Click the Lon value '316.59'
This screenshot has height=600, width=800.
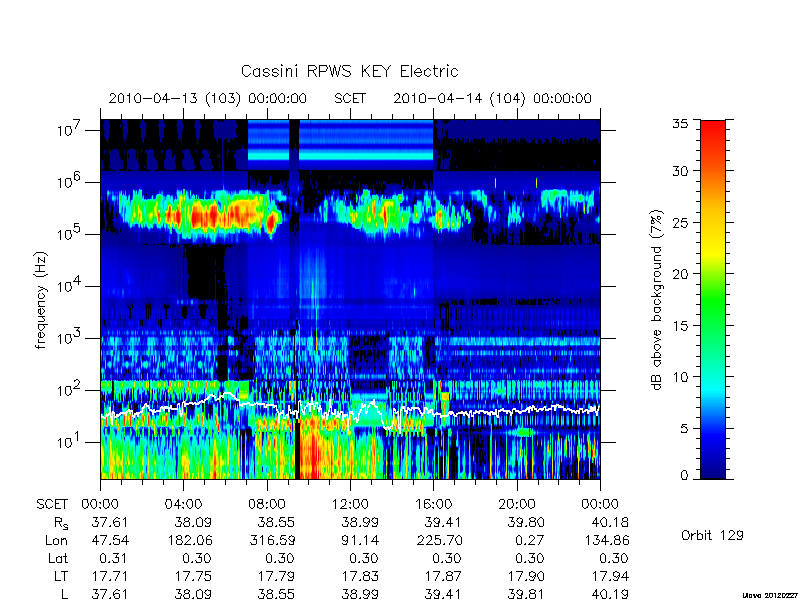271,540
